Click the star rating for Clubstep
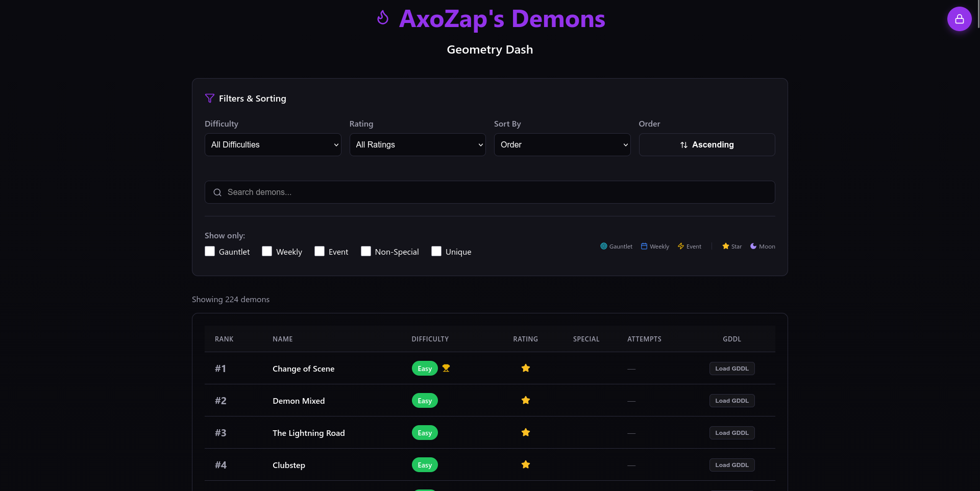The height and width of the screenshot is (491, 980). tap(526, 464)
